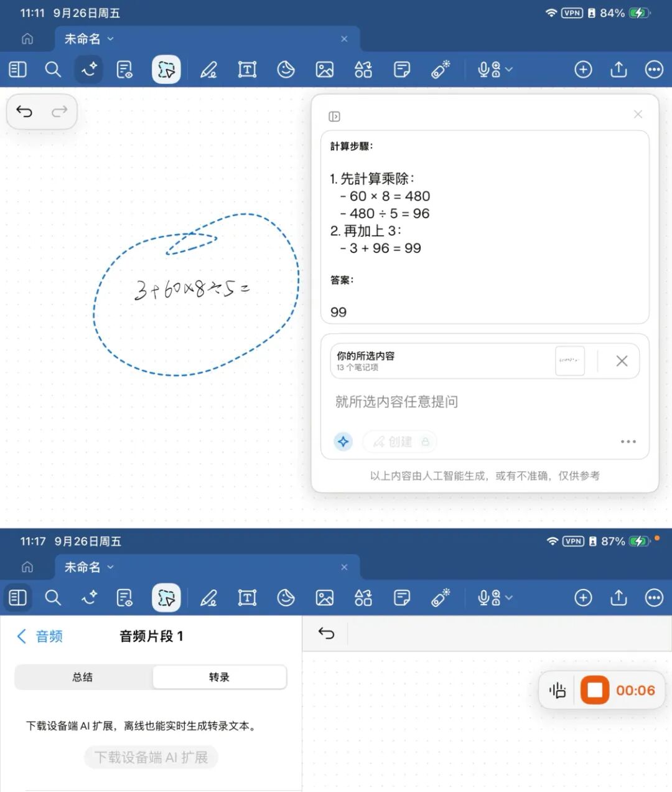Expand the 未命名 tab dropdown in the 11:17 screenshot
Screen dimensions: 672x792
(x=110, y=567)
